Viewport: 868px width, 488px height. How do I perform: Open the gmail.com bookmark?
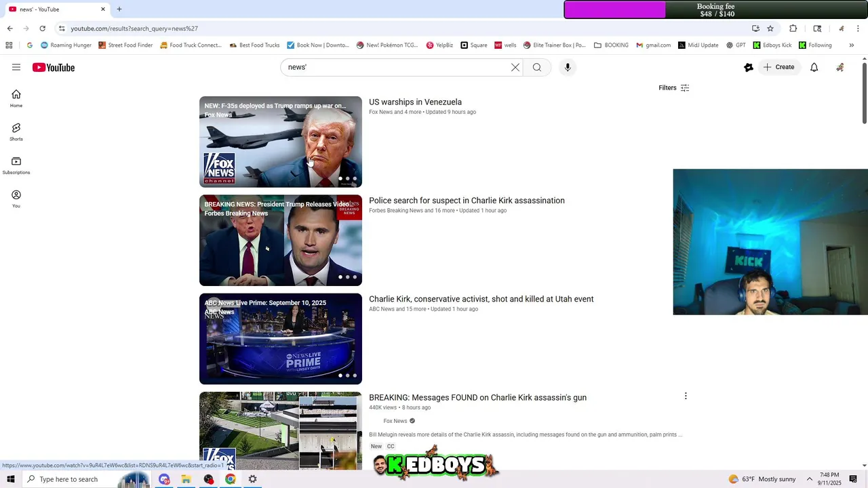(653, 45)
